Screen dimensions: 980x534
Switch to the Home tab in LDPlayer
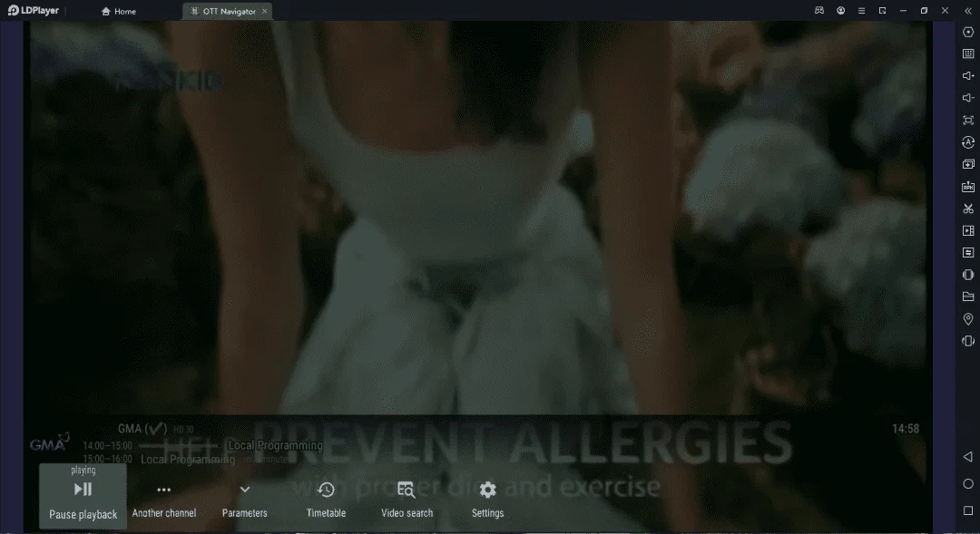click(119, 11)
